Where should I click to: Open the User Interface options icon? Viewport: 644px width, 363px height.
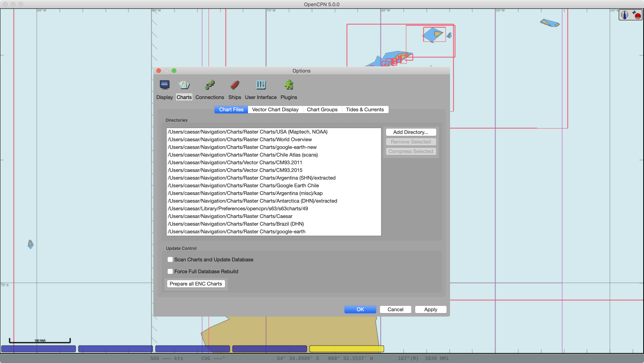pyautogui.click(x=260, y=85)
